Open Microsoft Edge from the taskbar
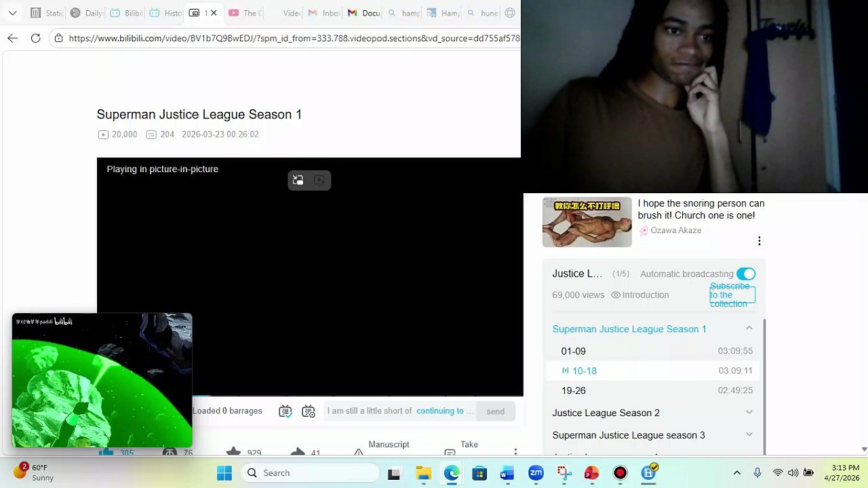This screenshot has height=488, width=868. point(452,473)
